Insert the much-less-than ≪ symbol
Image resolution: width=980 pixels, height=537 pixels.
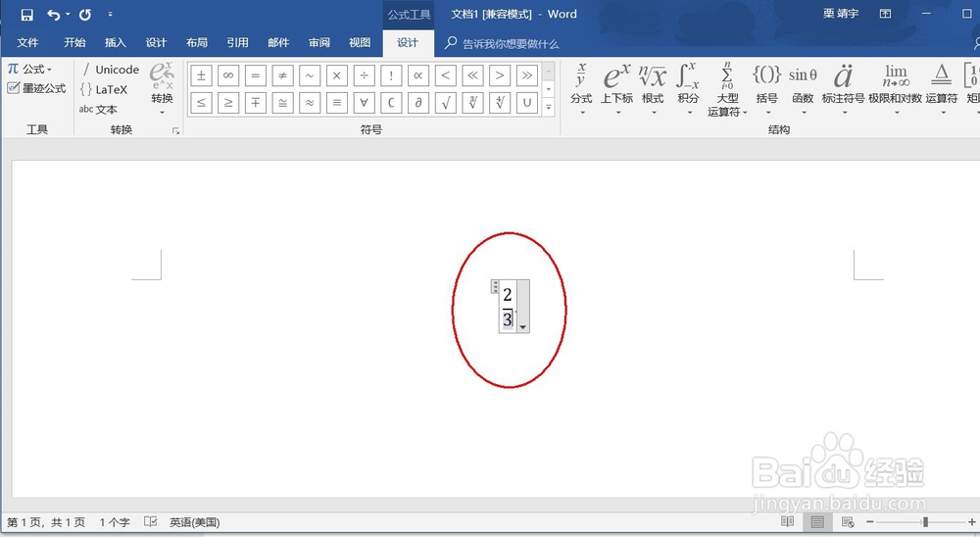pyautogui.click(x=472, y=75)
